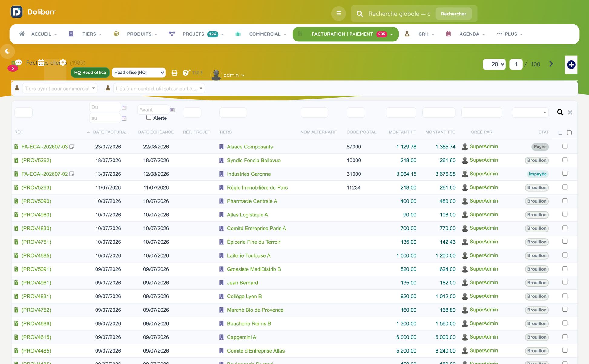
Task: Select the checkbox for (PROV5262) row
Action: tap(565, 160)
